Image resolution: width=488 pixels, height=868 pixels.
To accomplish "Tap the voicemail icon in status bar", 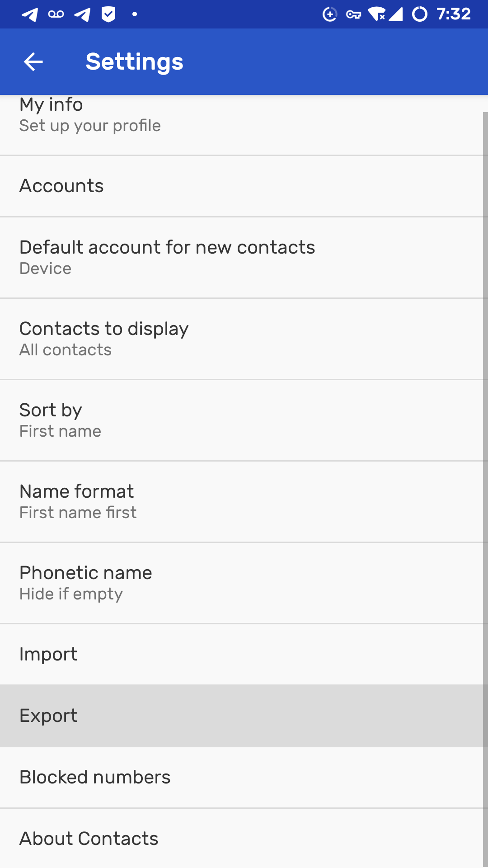I will (x=56, y=14).
